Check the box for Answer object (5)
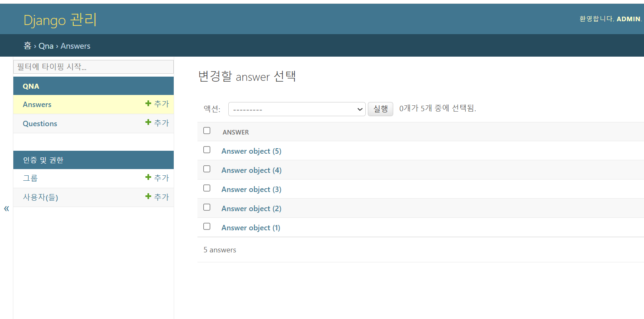 207,150
